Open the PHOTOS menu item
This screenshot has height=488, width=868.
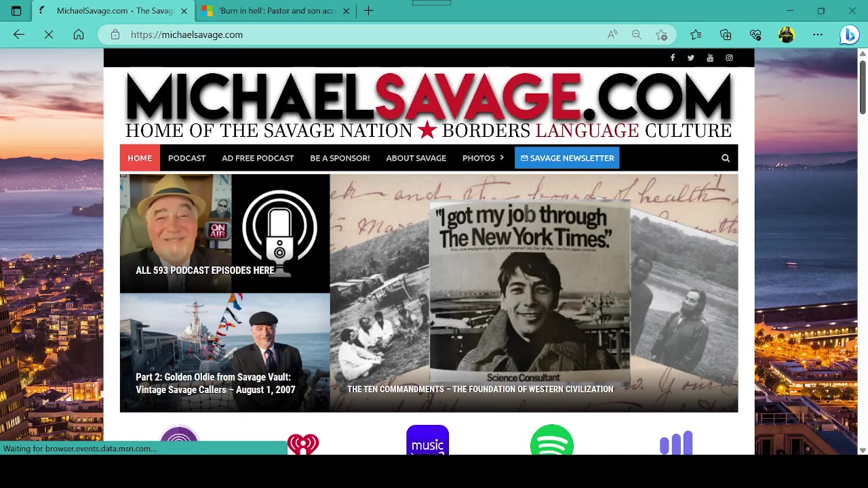pyautogui.click(x=479, y=158)
